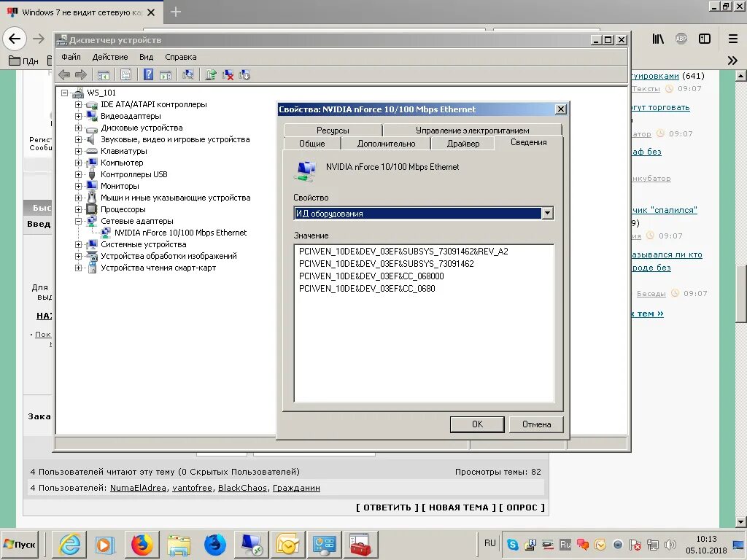Select the Мониторы tree item
This screenshot has height=560, width=747.
[120, 186]
